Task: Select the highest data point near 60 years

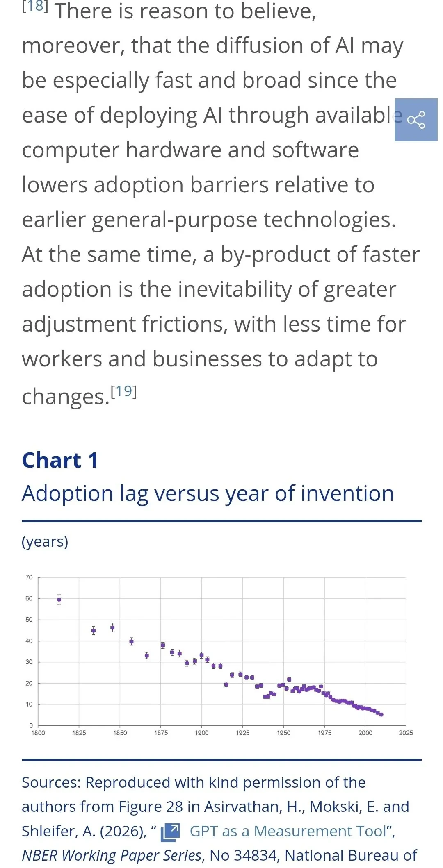Action: click(x=59, y=600)
